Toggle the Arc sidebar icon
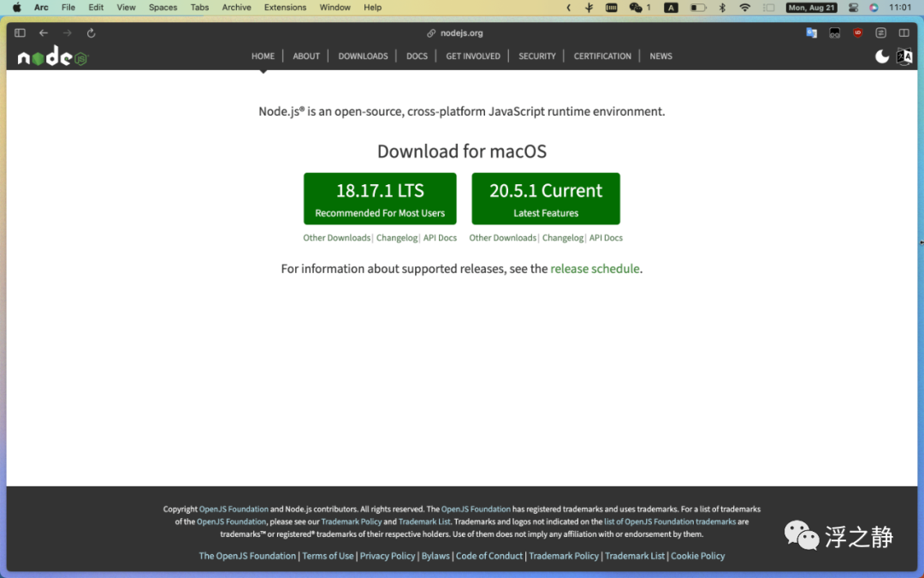Viewport: 924px width, 578px height. (x=20, y=33)
